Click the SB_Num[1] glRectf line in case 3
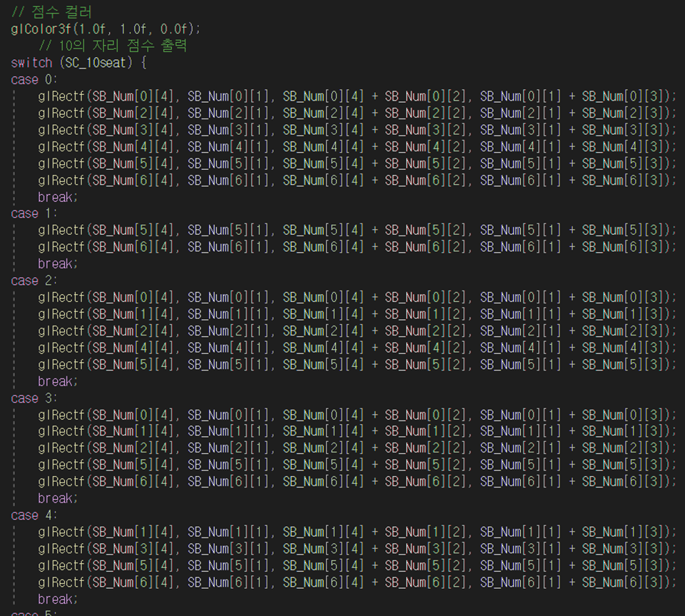 (x=357, y=431)
